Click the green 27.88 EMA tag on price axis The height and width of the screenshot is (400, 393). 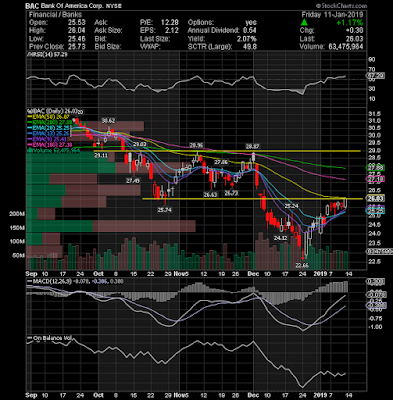[376, 167]
